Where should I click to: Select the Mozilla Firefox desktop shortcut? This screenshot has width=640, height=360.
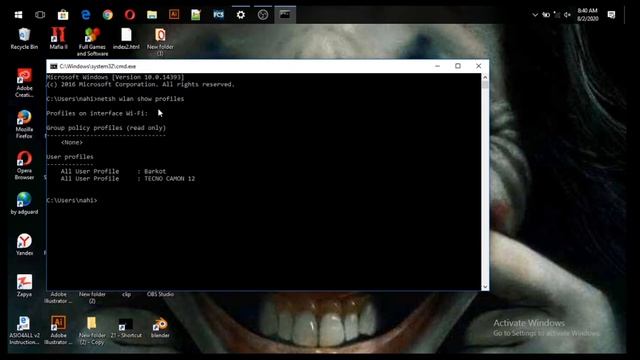coord(24,124)
